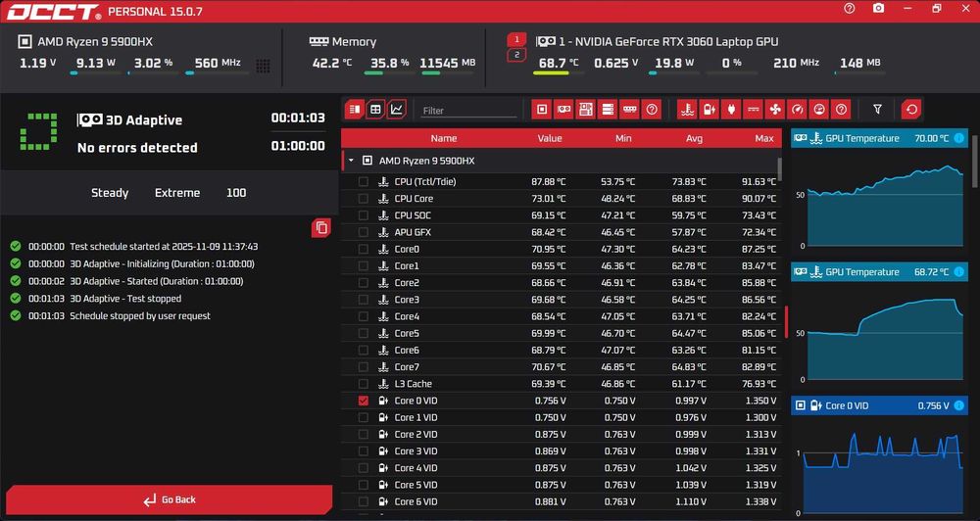Sort by the Min column header

click(623, 139)
